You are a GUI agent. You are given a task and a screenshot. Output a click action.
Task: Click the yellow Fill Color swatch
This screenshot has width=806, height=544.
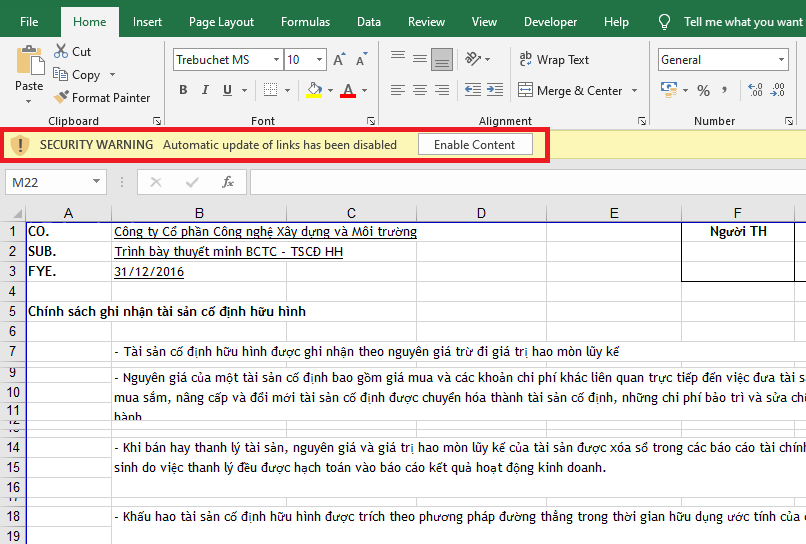314,91
